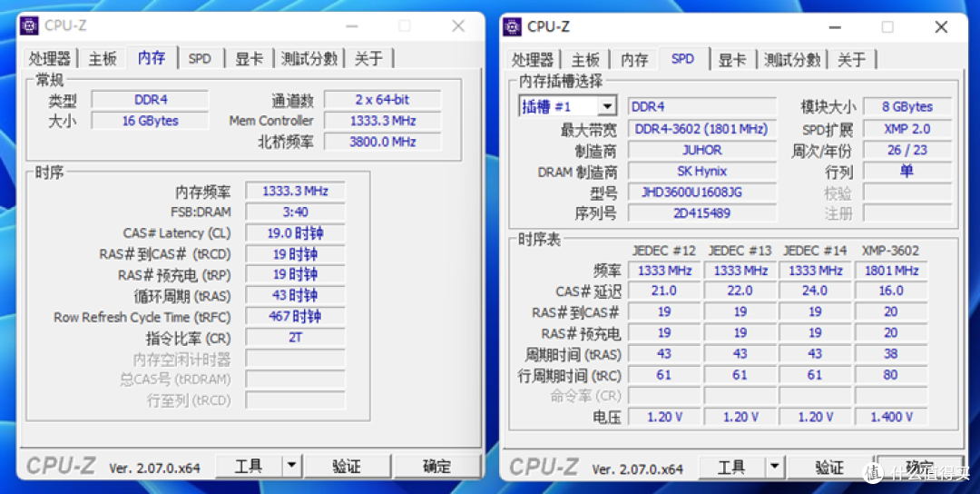Screen dimensions: 980x494
Task: Click the 1.400 V XMP voltage cell
Action: click(891, 417)
